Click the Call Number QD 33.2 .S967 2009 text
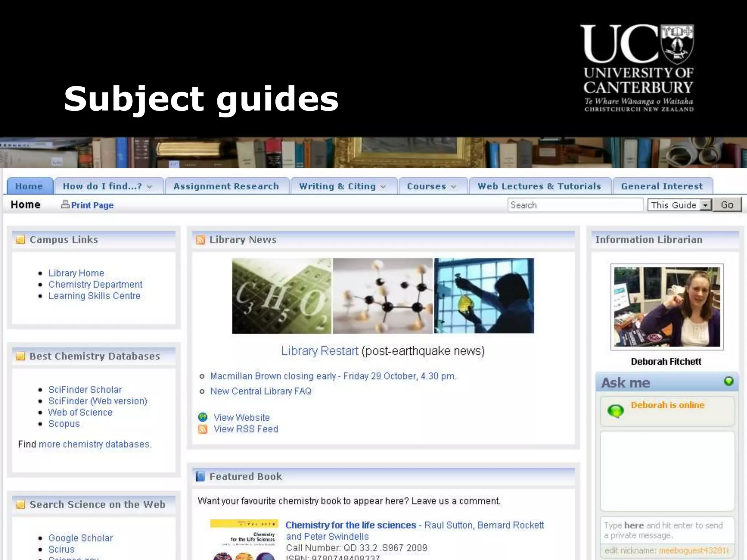Screen dimensions: 747x560 click(x=356, y=548)
